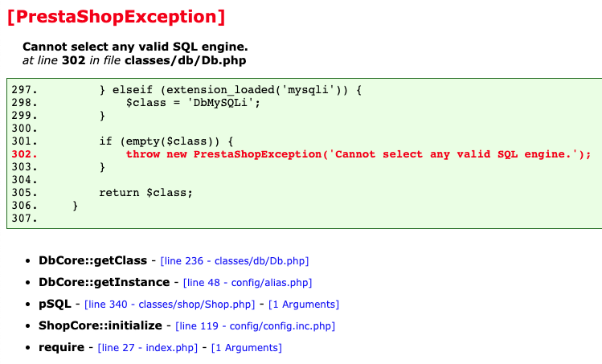Click line number 306 in code block
The height and width of the screenshot is (364, 602).
pyautogui.click(x=25, y=206)
